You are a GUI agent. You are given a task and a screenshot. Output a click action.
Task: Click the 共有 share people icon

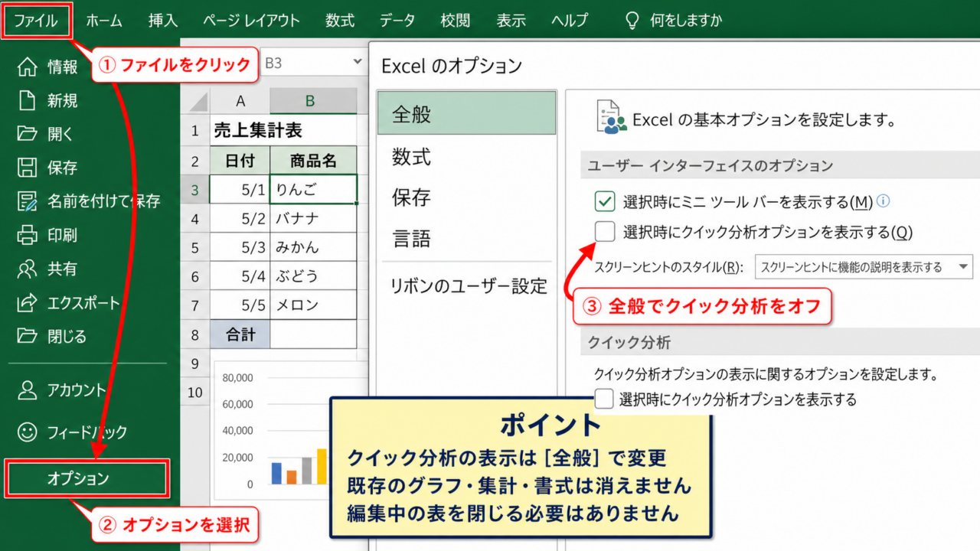[27, 269]
